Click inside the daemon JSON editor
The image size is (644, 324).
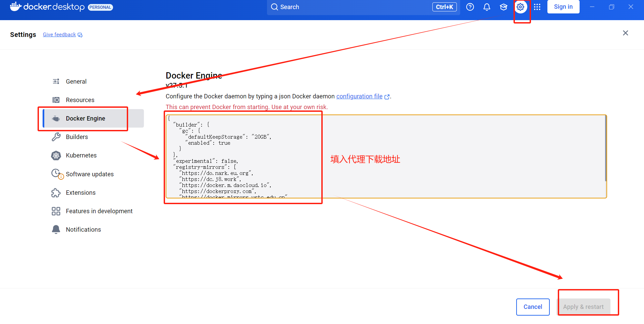point(386,156)
